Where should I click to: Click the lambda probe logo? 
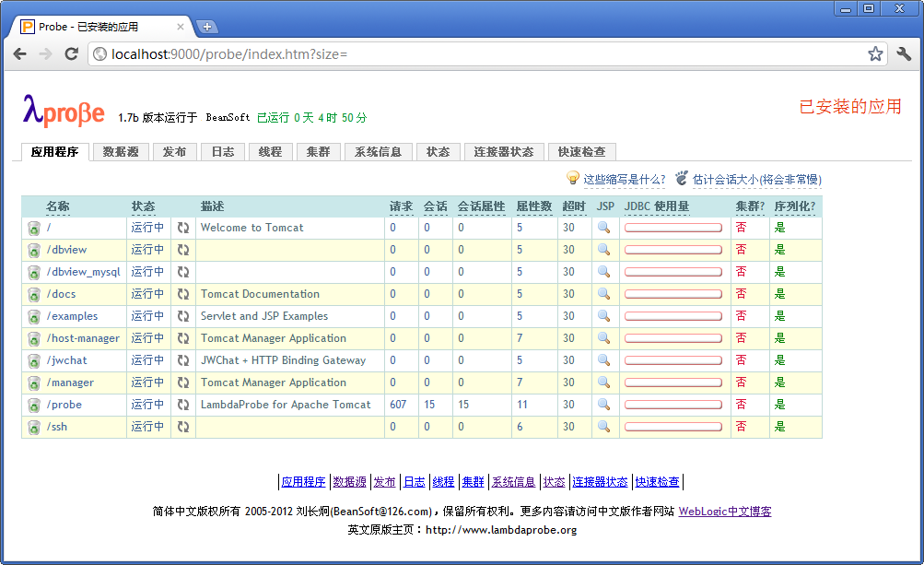64,110
